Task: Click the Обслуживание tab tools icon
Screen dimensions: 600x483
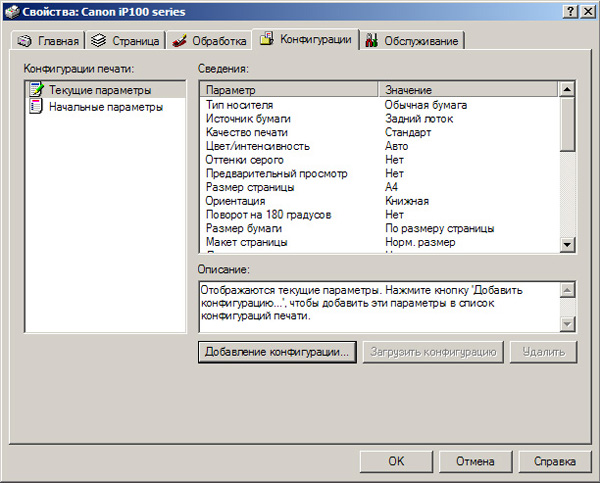Action: [371, 40]
